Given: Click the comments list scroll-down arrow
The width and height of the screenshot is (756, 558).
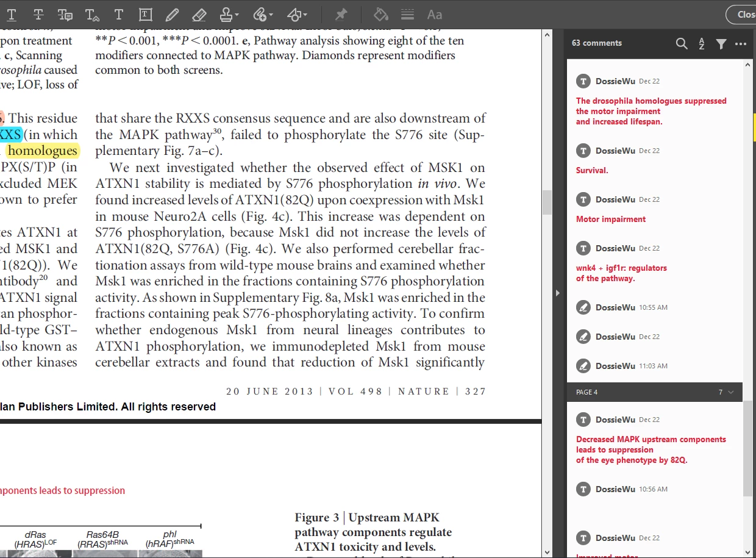Looking at the screenshot, I should coord(748,552).
